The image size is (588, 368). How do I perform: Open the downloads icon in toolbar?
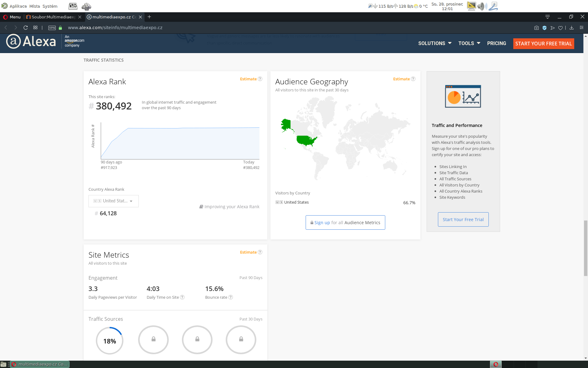(x=571, y=28)
